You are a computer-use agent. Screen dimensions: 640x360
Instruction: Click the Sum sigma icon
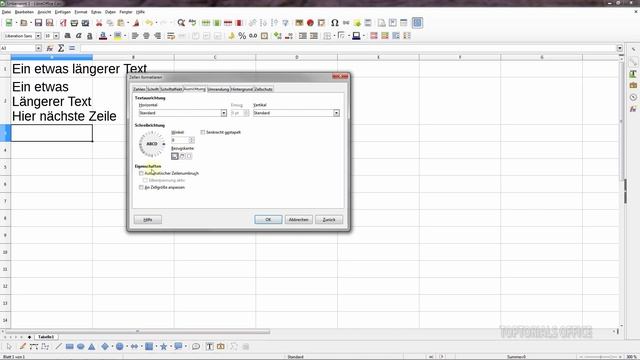pyautogui.click(x=61, y=48)
